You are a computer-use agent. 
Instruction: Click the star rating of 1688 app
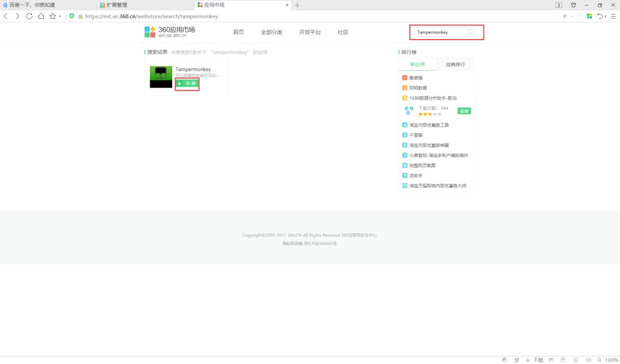point(430,114)
